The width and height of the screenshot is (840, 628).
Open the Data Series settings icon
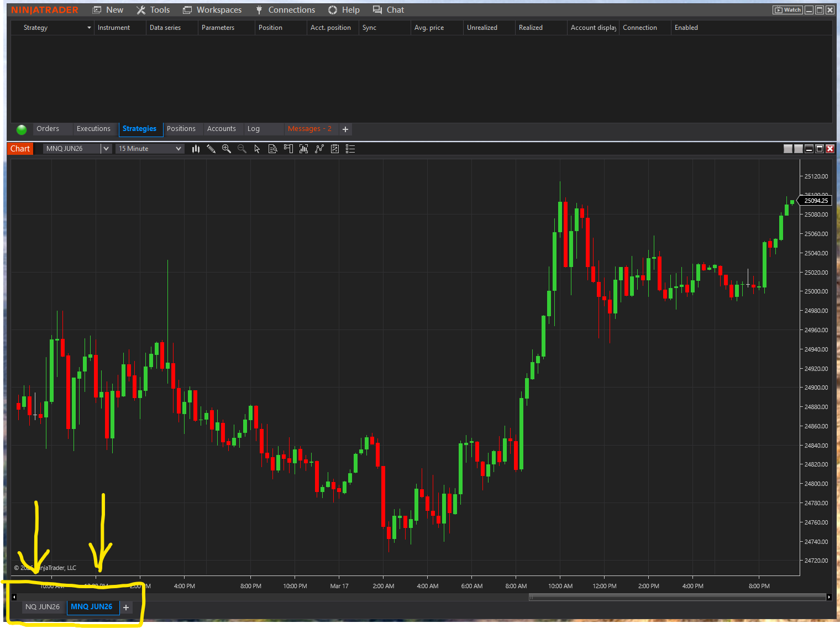pyautogui.click(x=303, y=148)
